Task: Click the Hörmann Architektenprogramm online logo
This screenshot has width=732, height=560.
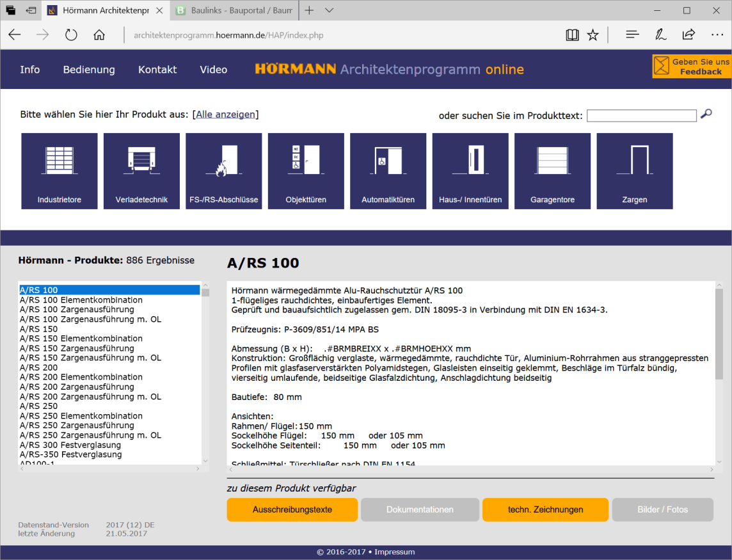Action: (389, 69)
